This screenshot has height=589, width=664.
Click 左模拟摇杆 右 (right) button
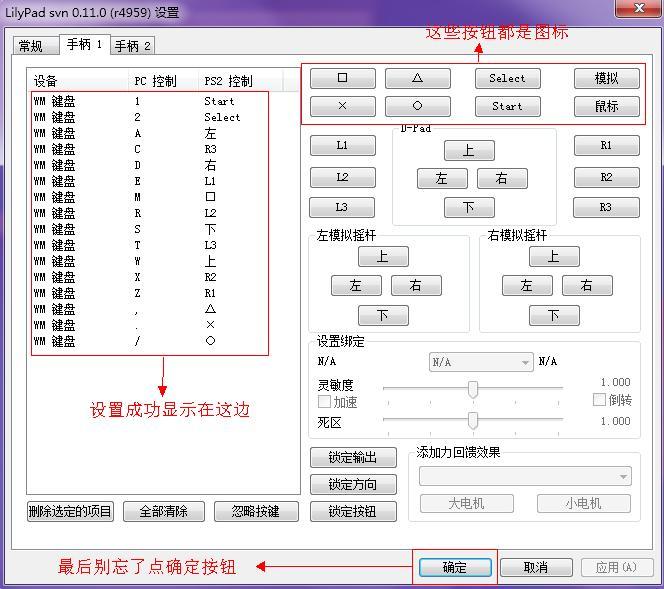[x=416, y=285]
